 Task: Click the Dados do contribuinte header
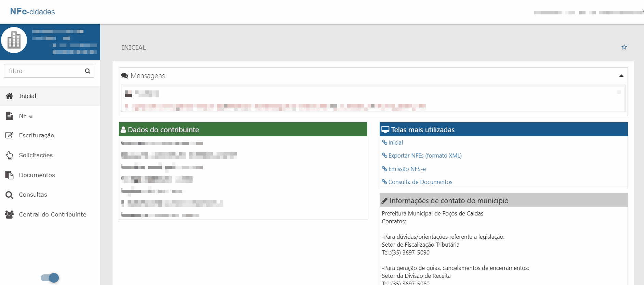243,129
